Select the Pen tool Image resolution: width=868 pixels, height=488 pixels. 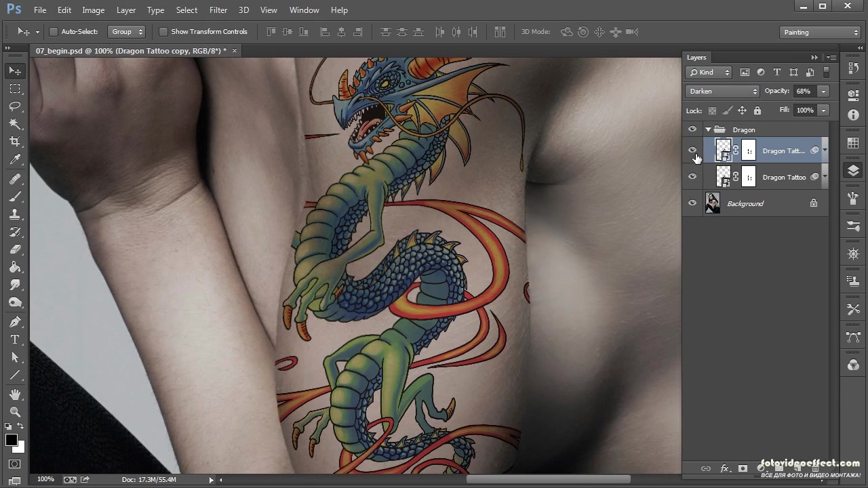[15, 322]
